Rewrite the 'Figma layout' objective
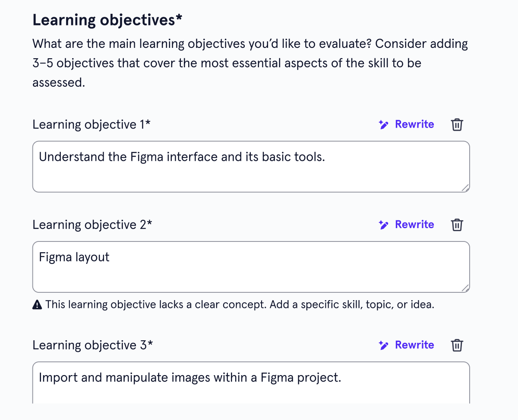518x420 pixels. [406, 225]
